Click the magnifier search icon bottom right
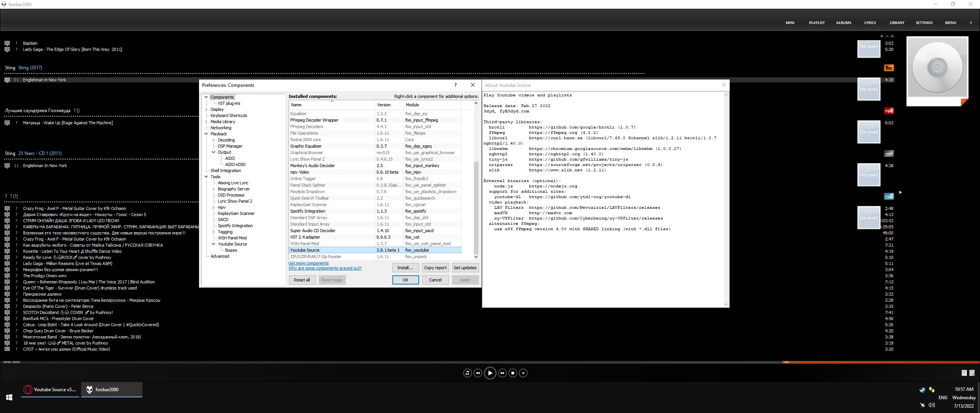980x413 pixels. 972,373
